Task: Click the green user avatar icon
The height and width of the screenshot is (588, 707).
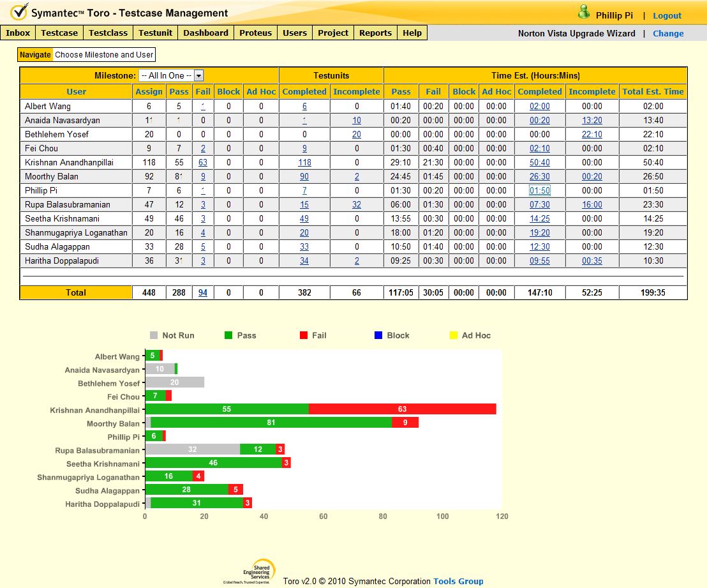Action: tap(583, 12)
